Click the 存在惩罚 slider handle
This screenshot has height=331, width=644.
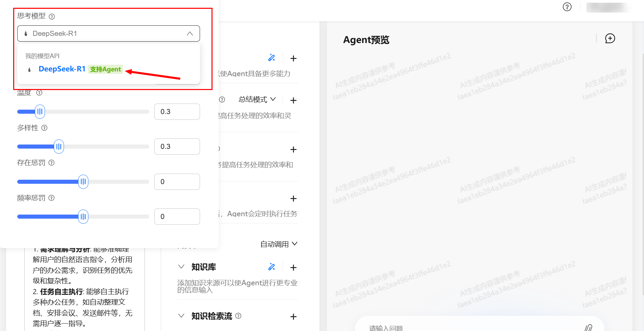point(83,182)
